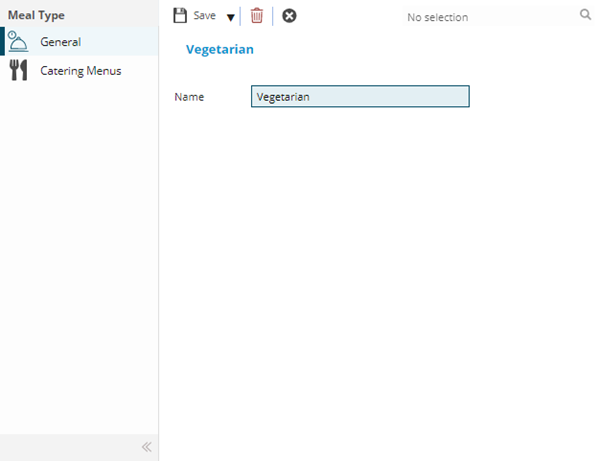Click the floppy disk Save icon
Image resolution: width=600 pixels, height=461 pixels.
click(x=180, y=16)
